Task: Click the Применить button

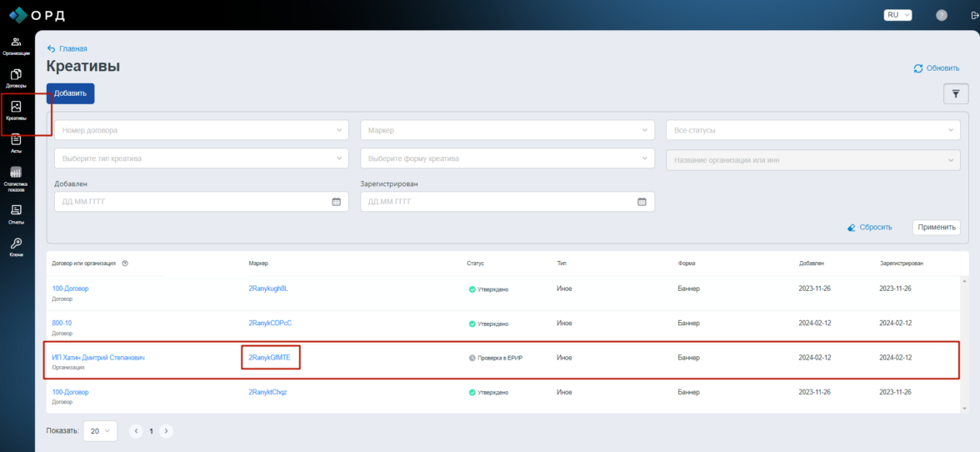Action: pyautogui.click(x=936, y=227)
